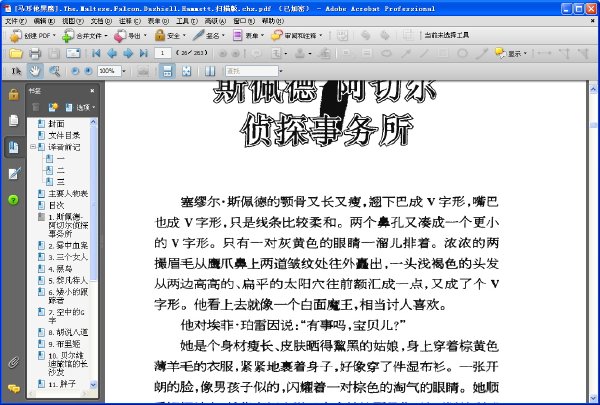Select the Hand tool
The image size is (600, 405).
click(x=35, y=71)
